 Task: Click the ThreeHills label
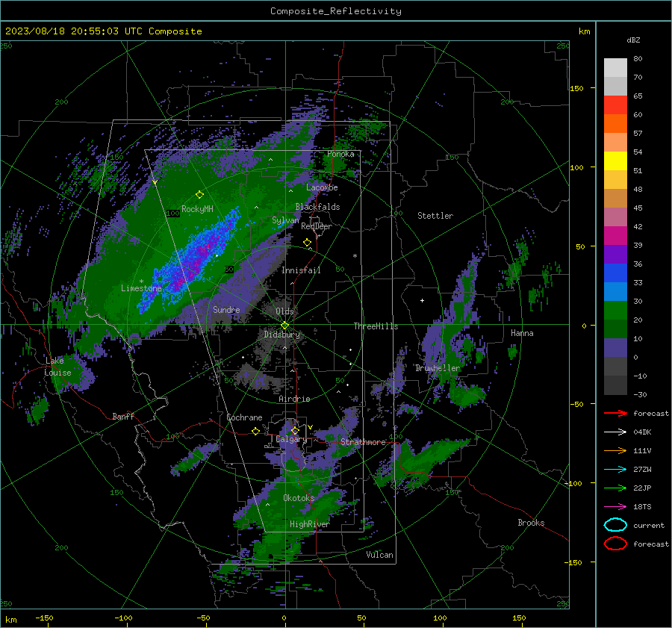(x=376, y=326)
